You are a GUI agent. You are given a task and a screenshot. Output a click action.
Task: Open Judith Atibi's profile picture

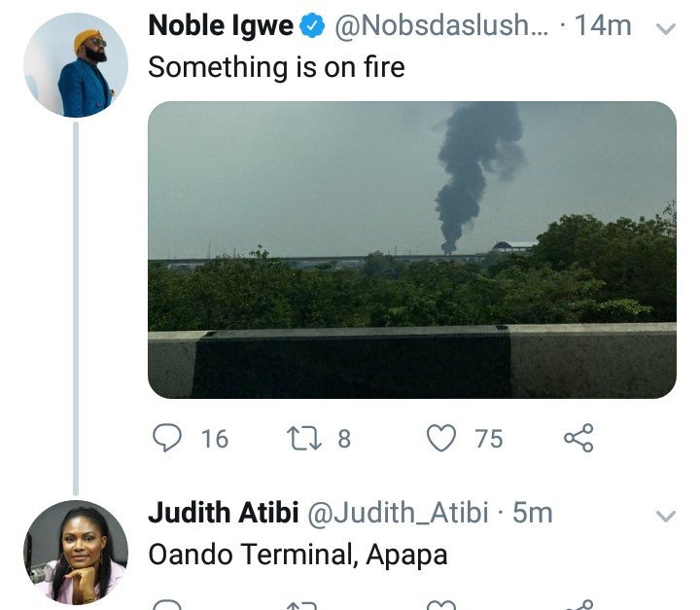[76, 553]
